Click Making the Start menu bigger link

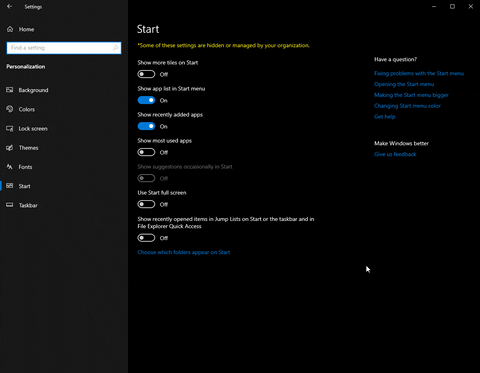pyautogui.click(x=411, y=95)
